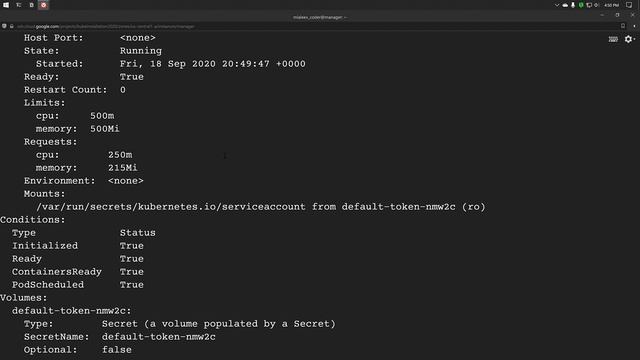Click the 'Requests:' heading
Viewport: 640px width, 360px height.
point(51,142)
